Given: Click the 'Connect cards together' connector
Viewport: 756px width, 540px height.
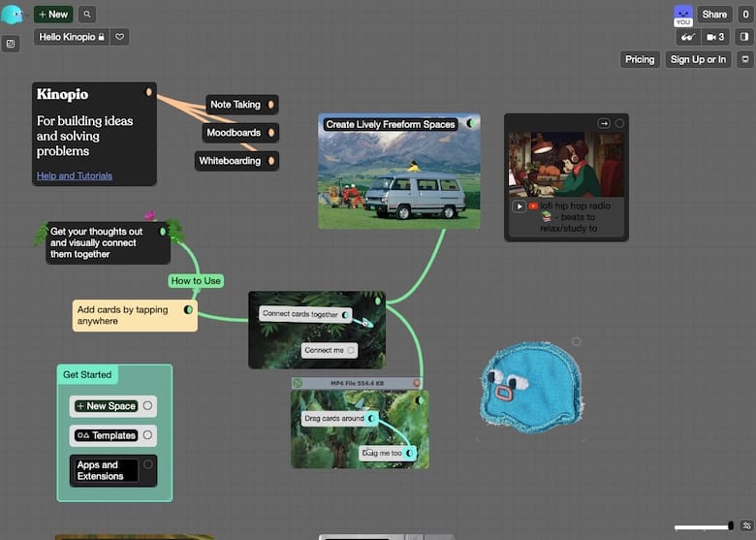Looking at the screenshot, I should tap(345, 315).
